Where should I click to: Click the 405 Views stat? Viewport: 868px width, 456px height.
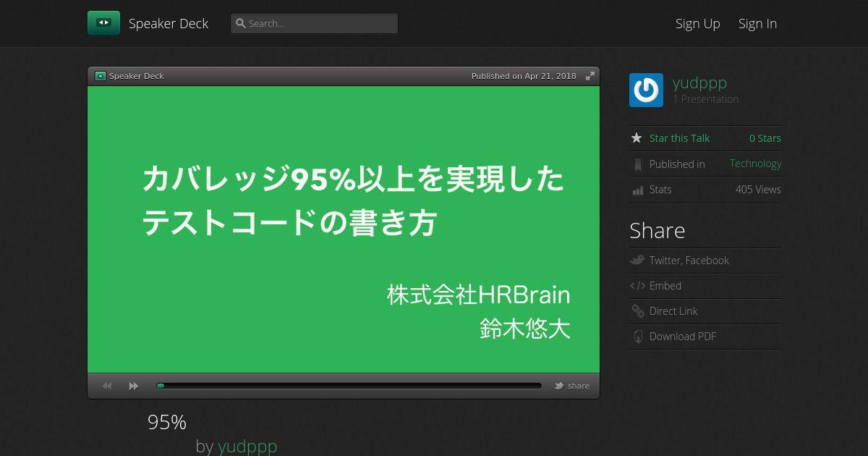click(x=758, y=190)
